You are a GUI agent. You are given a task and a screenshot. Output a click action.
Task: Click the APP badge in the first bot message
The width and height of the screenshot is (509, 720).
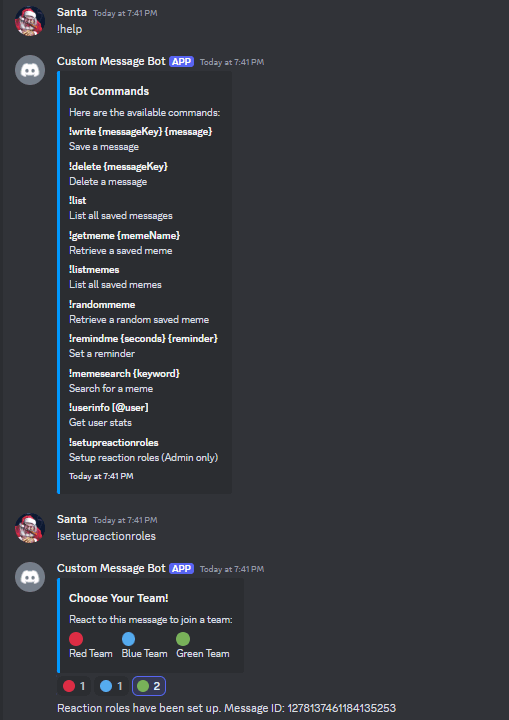(x=181, y=62)
